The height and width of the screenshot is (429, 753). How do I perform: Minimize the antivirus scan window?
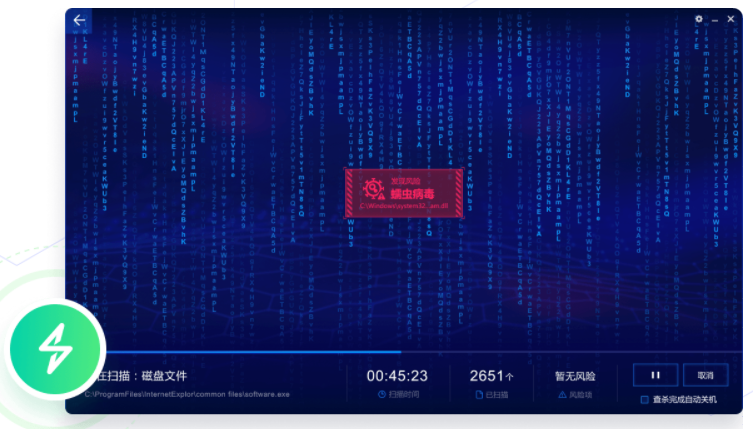715,20
